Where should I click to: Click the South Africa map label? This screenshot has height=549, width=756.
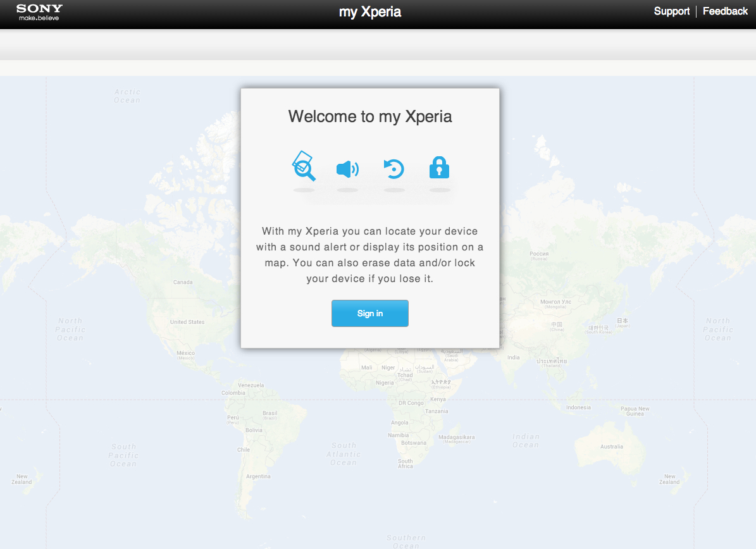(x=406, y=464)
